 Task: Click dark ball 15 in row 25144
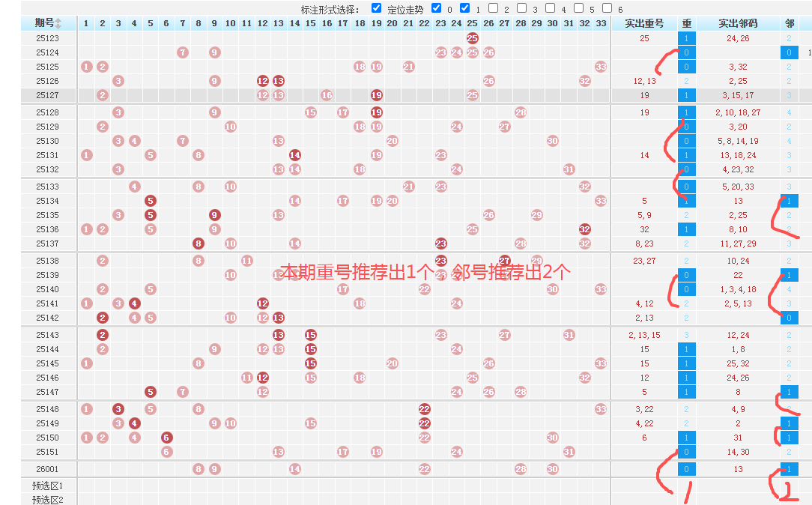(x=311, y=349)
